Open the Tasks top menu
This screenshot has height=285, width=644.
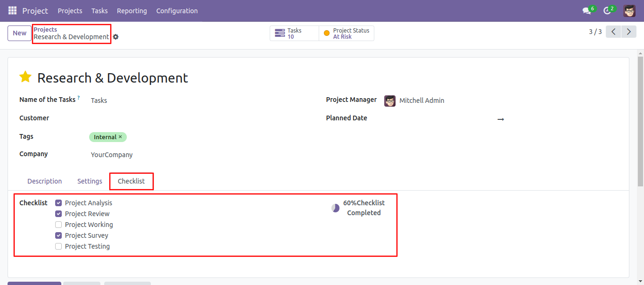coord(99,10)
